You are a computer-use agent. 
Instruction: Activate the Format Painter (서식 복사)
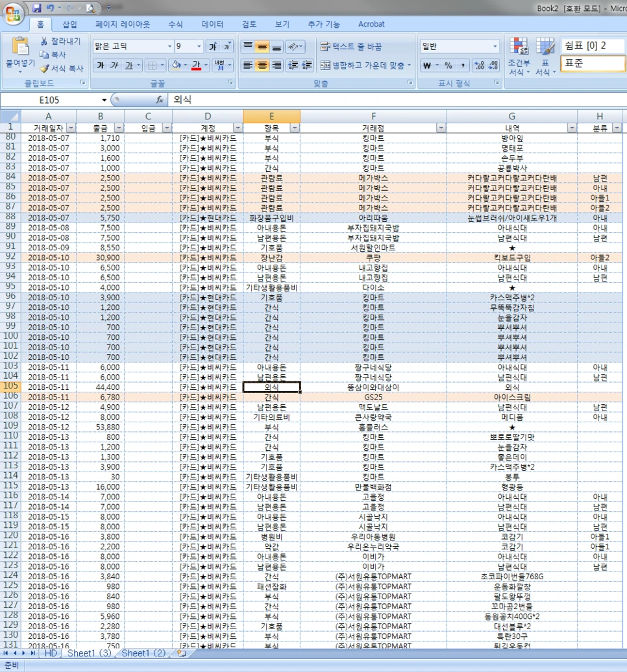(61, 68)
